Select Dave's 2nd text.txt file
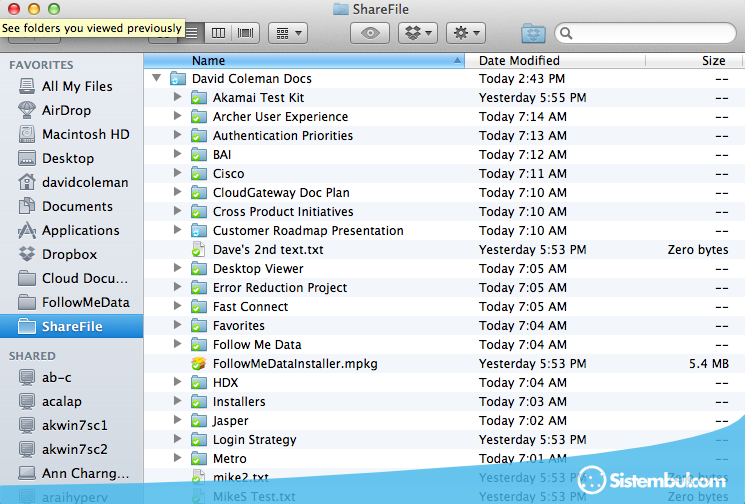 443,249
